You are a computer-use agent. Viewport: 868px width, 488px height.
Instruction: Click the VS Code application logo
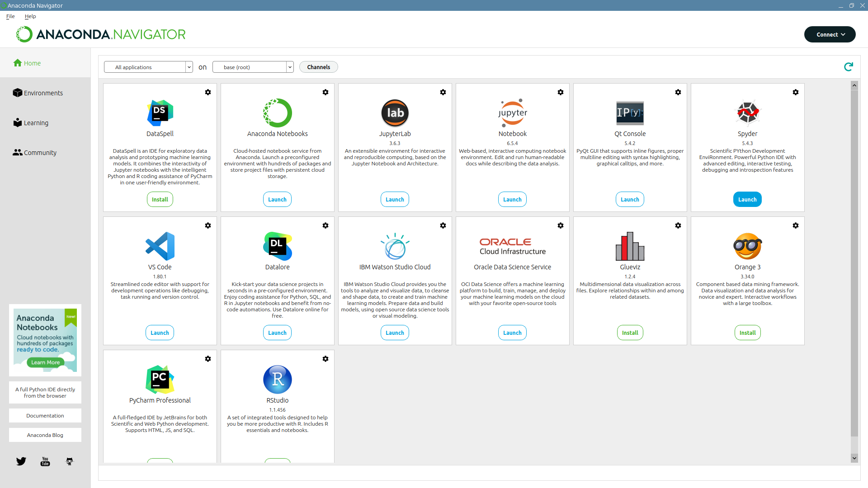click(x=160, y=246)
